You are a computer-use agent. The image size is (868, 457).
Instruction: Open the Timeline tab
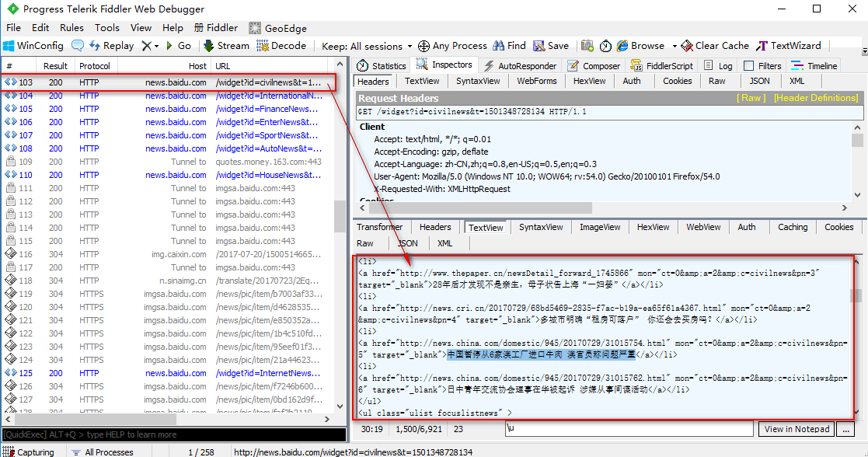pos(814,66)
